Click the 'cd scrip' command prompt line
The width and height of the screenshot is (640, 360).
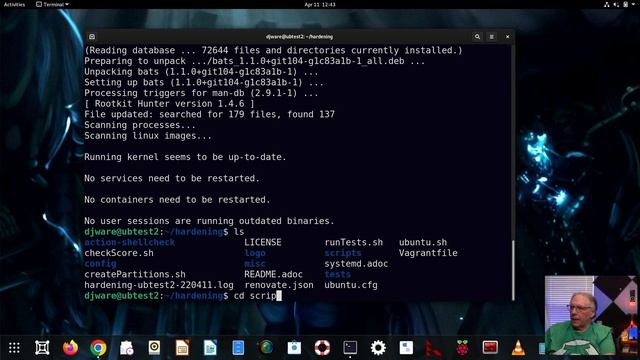click(x=183, y=296)
